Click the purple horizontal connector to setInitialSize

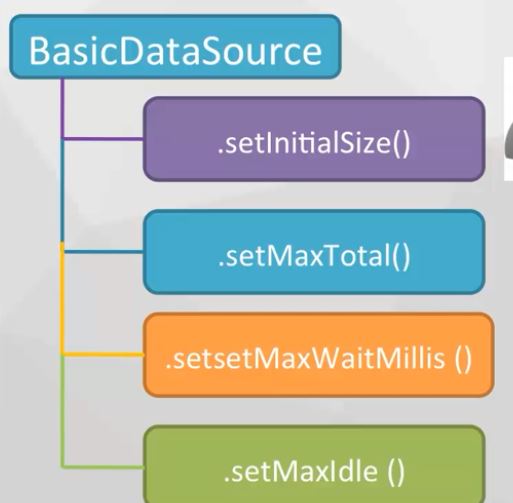103,139
